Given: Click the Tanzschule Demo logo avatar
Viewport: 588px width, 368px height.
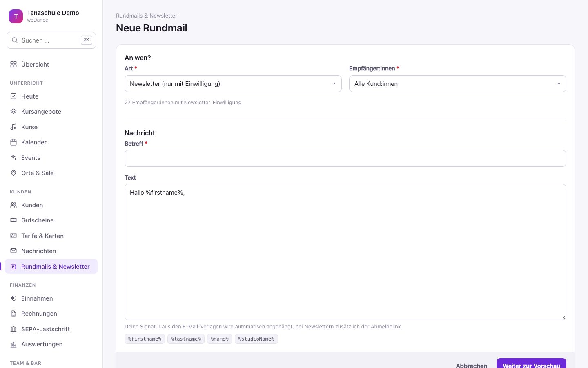Looking at the screenshot, I should (16, 16).
